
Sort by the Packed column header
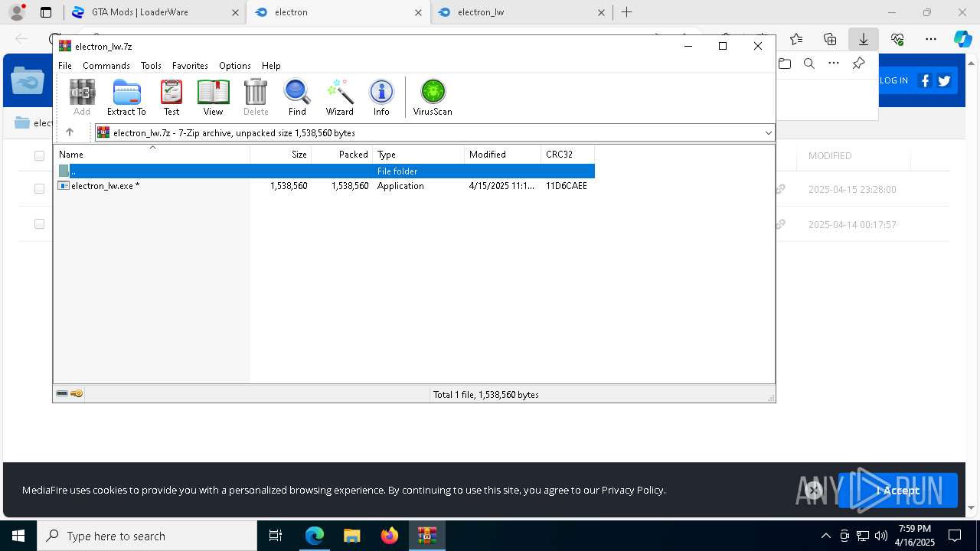point(342,154)
